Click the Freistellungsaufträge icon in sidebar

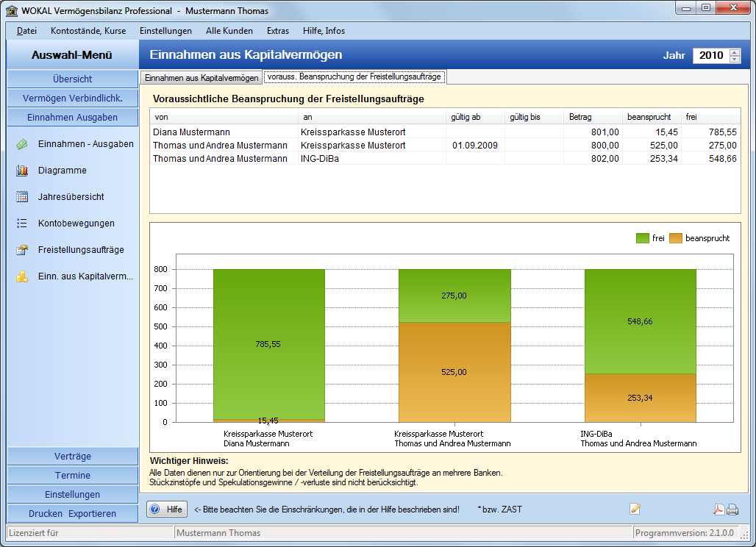[22, 250]
